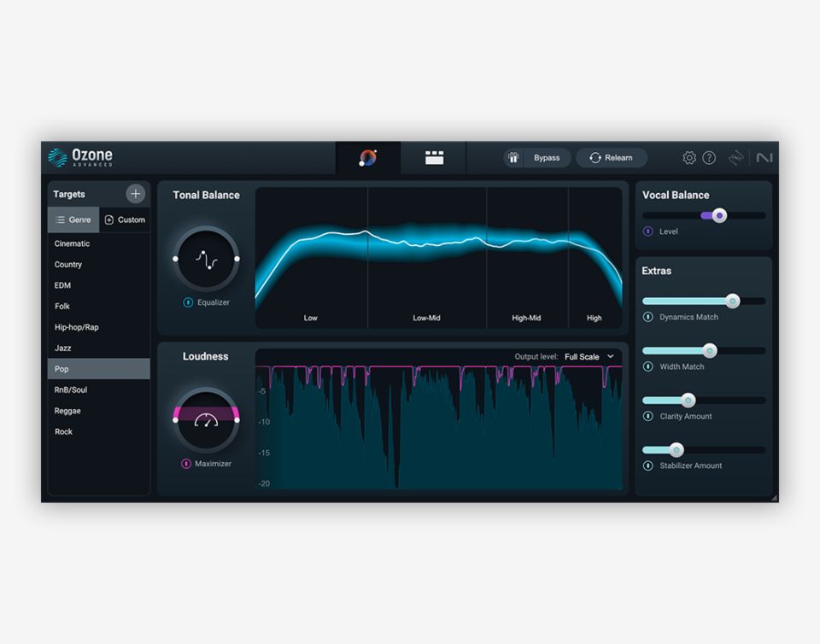Click the Width Match slider handle
The width and height of the screenshot is (820, 644).
tap(709, 351)
